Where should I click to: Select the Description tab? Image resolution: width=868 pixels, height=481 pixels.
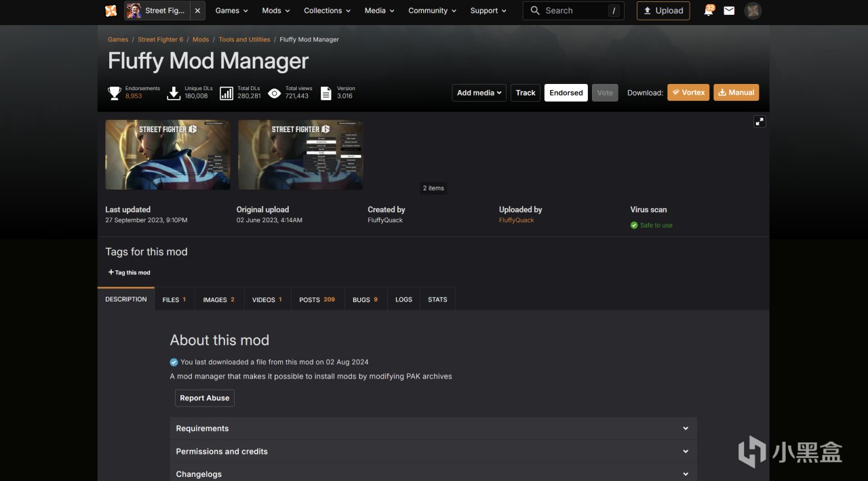126,299
